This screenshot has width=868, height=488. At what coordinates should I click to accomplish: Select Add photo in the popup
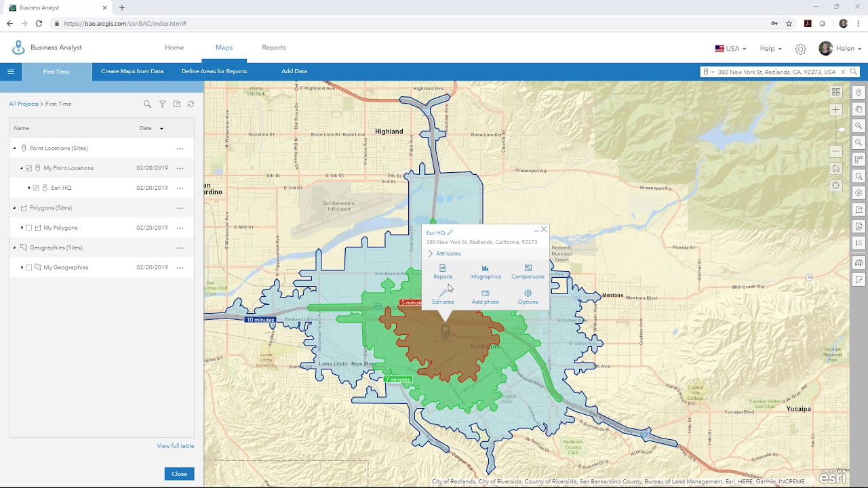pyautogui.click(x=486, y=298)
